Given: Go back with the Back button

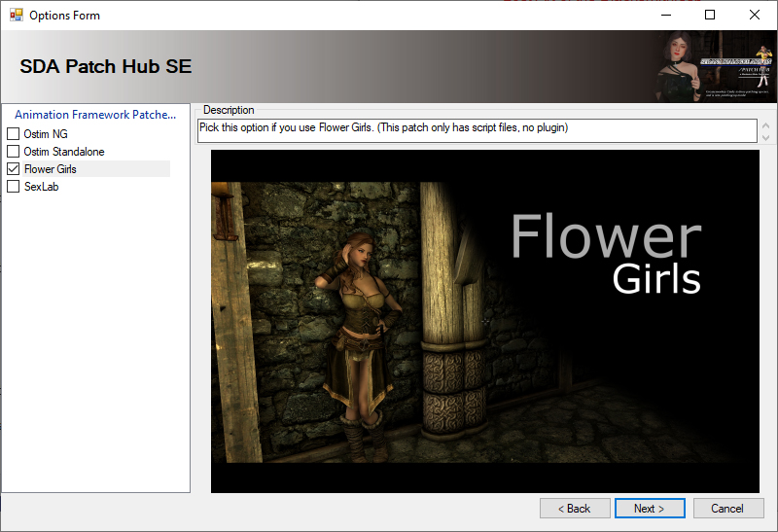Looking at the screenshot, I should tap(575, 509).
